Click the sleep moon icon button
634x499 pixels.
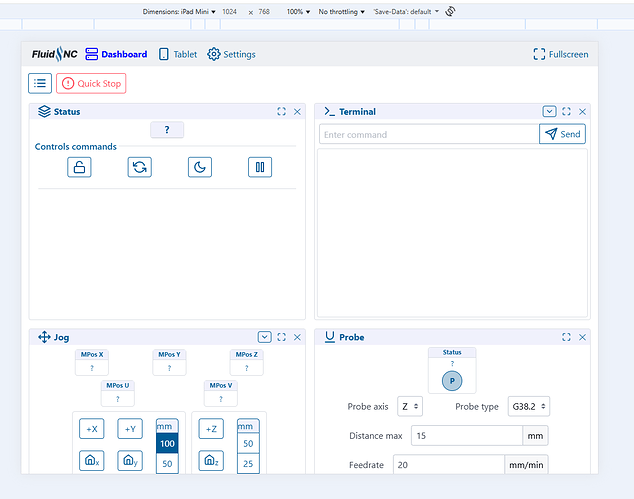click(200, 167)
